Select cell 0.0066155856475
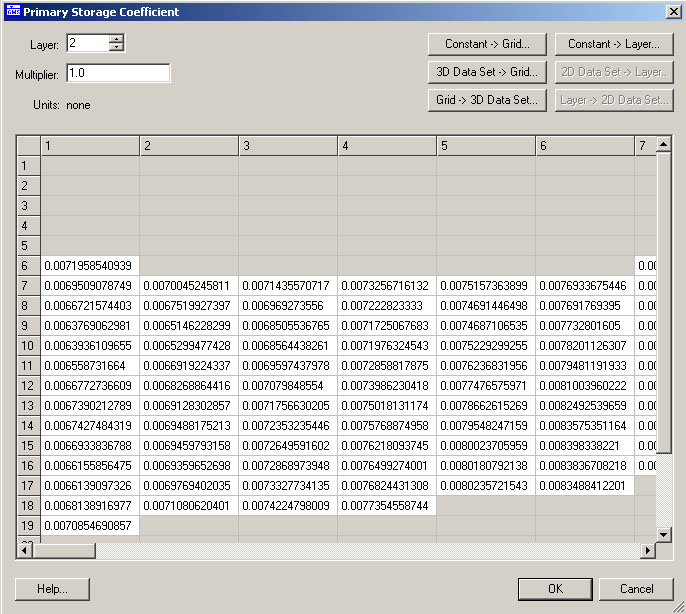The width and height of the screenshot is (686, 614). pyautogui.click(x=90, y=466)
